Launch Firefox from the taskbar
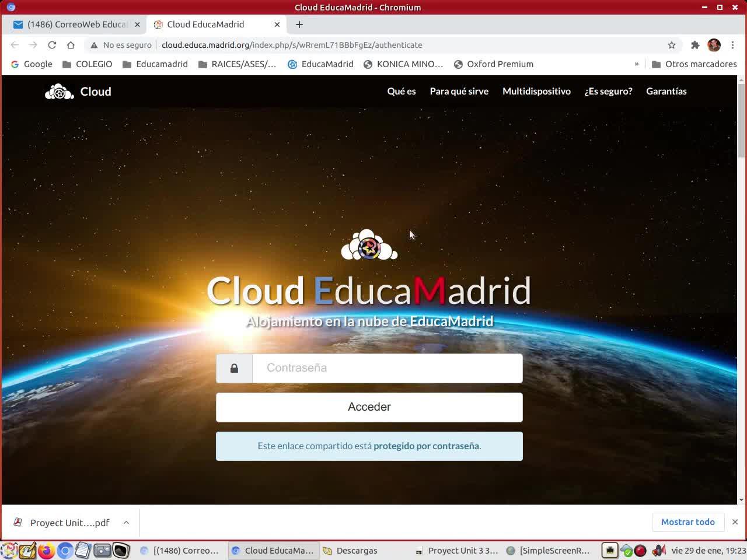 coord(46,550)
